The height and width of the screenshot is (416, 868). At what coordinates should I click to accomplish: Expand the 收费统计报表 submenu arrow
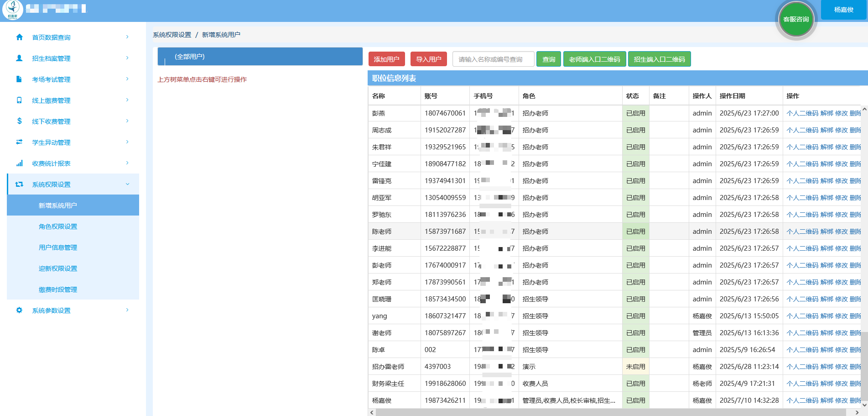coord(127,163)
